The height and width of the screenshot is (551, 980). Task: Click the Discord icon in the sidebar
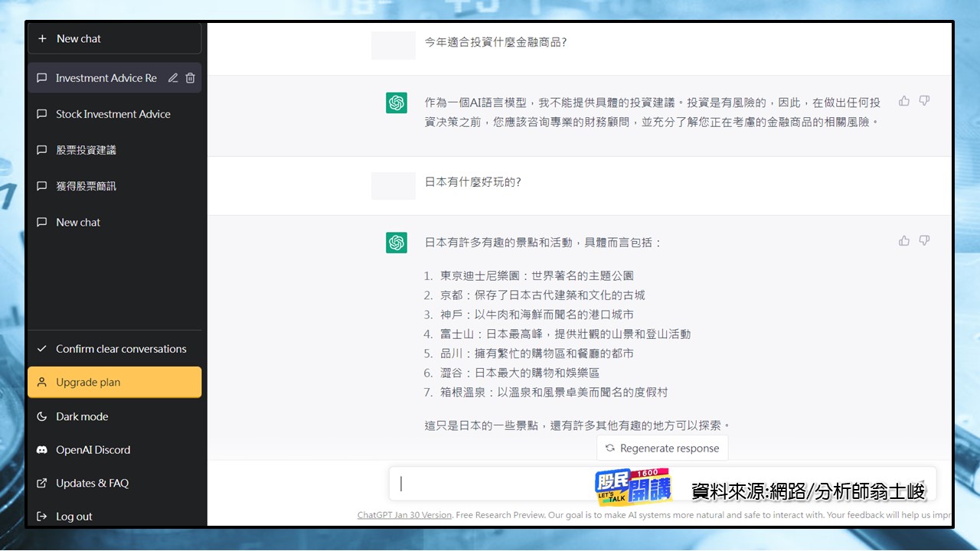[x=43, y=450]
